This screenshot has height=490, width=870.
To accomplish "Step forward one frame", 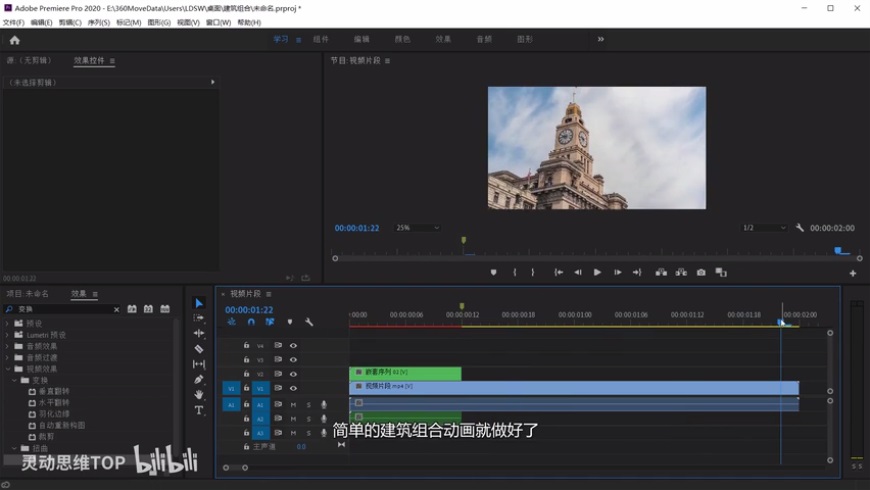I will (617, 272).
